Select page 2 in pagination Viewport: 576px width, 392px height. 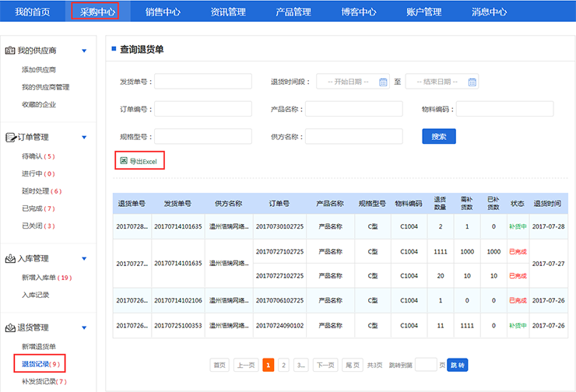pyautogui.click(x=283, y=365)
